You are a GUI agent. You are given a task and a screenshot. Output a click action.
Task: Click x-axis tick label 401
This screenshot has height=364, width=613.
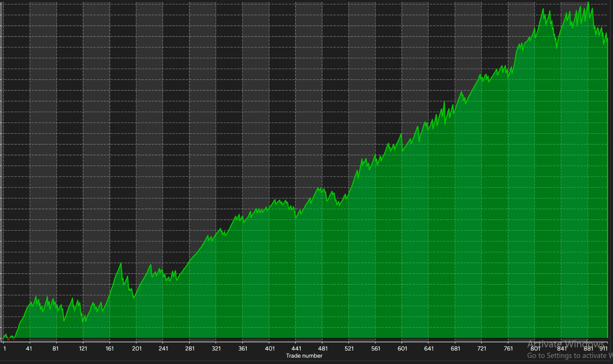[270, 348]
